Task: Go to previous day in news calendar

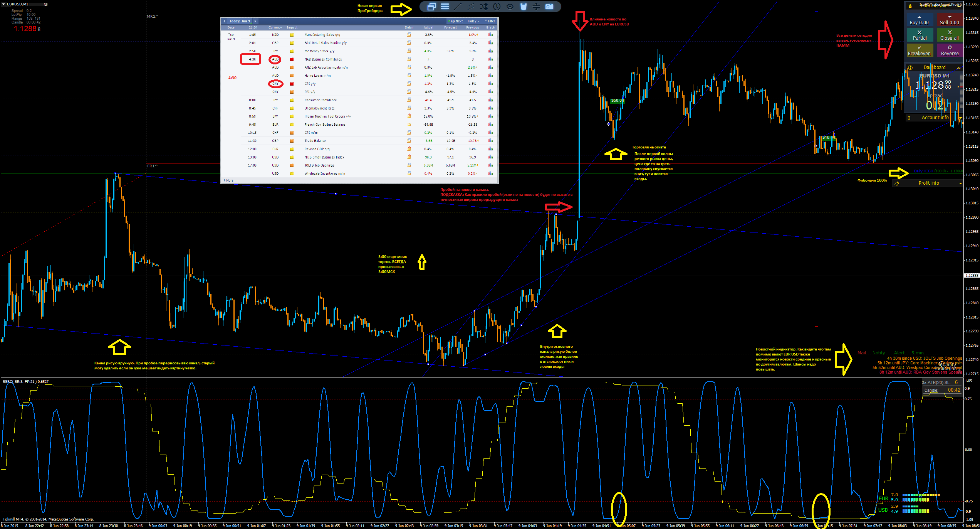Action: coord(225,21)
